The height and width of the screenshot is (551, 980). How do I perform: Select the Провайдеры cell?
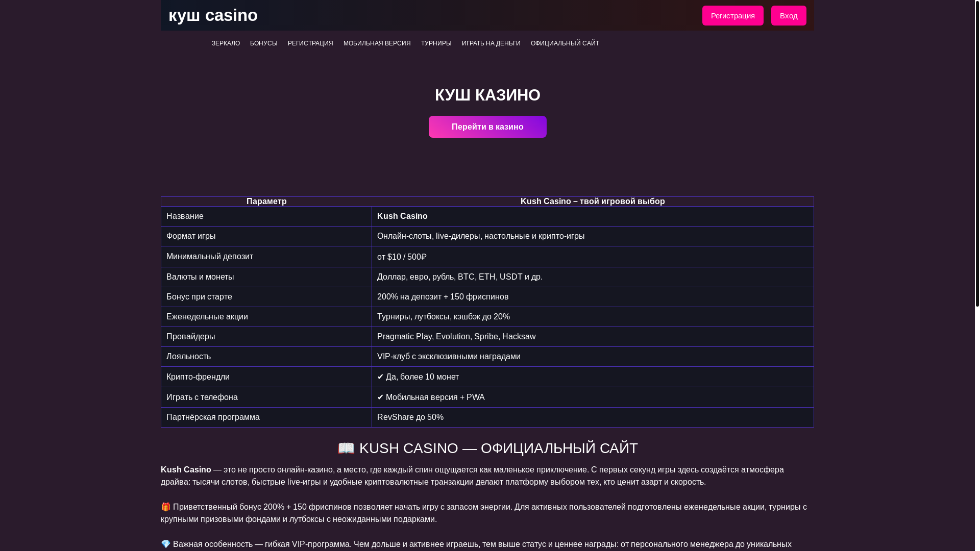(x=266, y=337)
